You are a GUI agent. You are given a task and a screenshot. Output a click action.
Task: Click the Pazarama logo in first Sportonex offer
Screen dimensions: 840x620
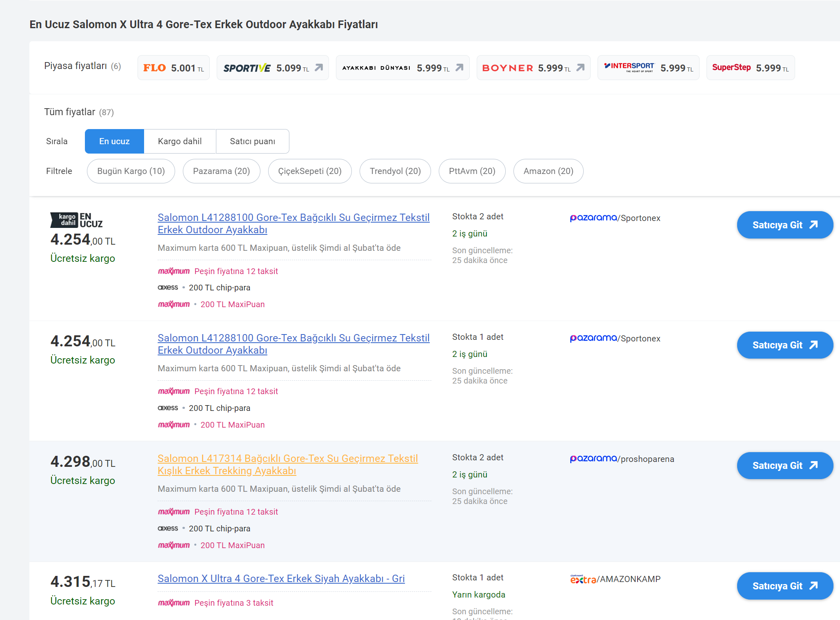(x=593, y=218)
